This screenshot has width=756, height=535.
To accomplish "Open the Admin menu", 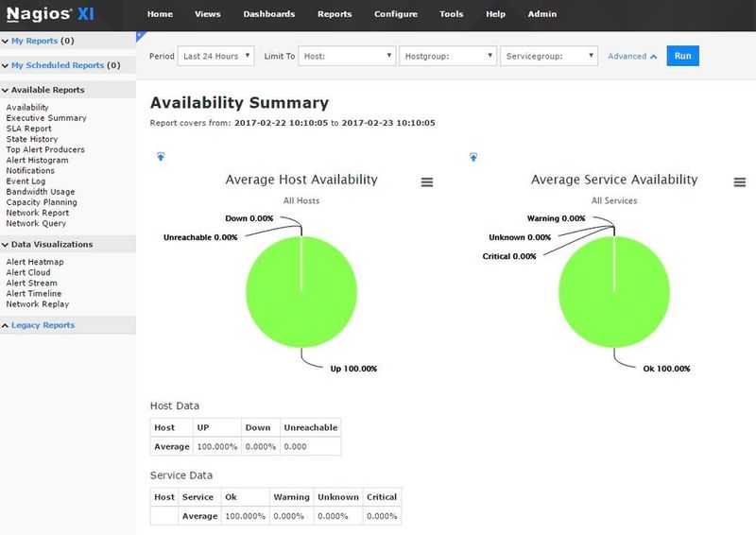I will 541,14.
